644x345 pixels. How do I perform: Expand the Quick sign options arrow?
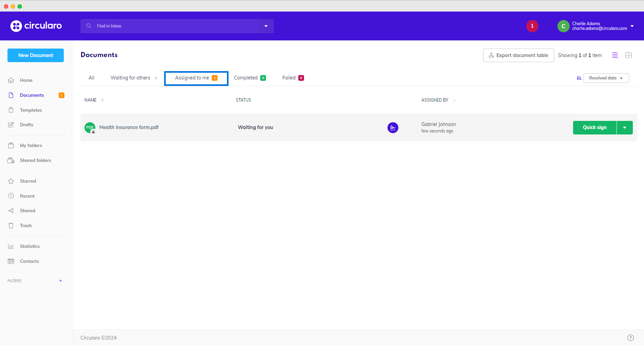[624, 128]
